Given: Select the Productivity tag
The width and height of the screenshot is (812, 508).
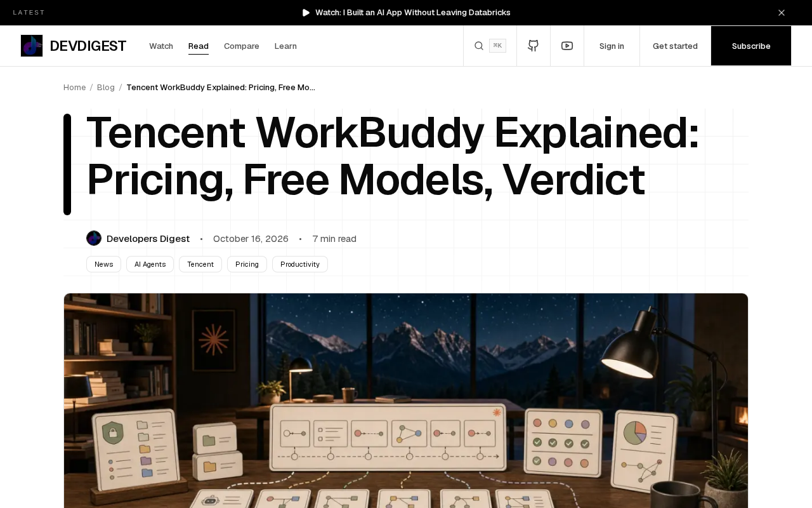Looking at the screenshot, I should coord(300,264).
